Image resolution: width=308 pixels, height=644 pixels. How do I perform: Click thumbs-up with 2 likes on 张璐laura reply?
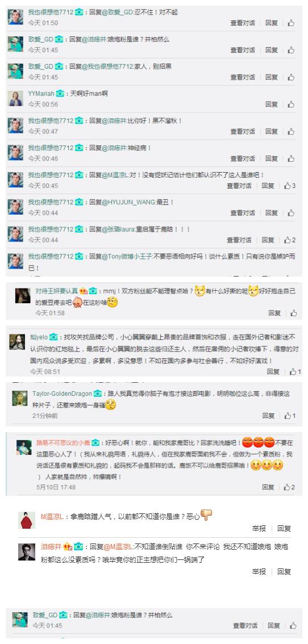pyautogui.click(x=289, y=240)
